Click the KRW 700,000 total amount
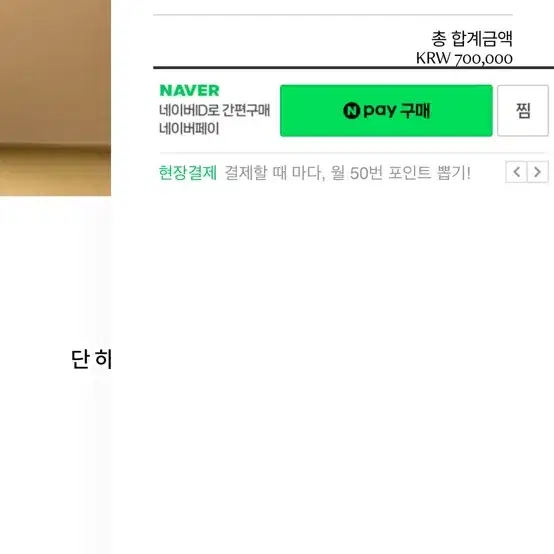Viewport: 554px width, 554px height. tap(464, 59)
